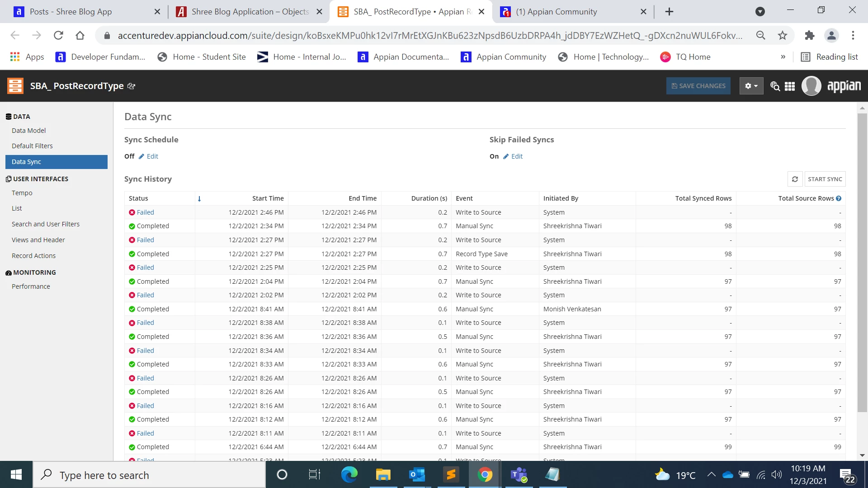Open Outlook from the taskbar
The image size is (868, 488).
(x=417, y=475)
